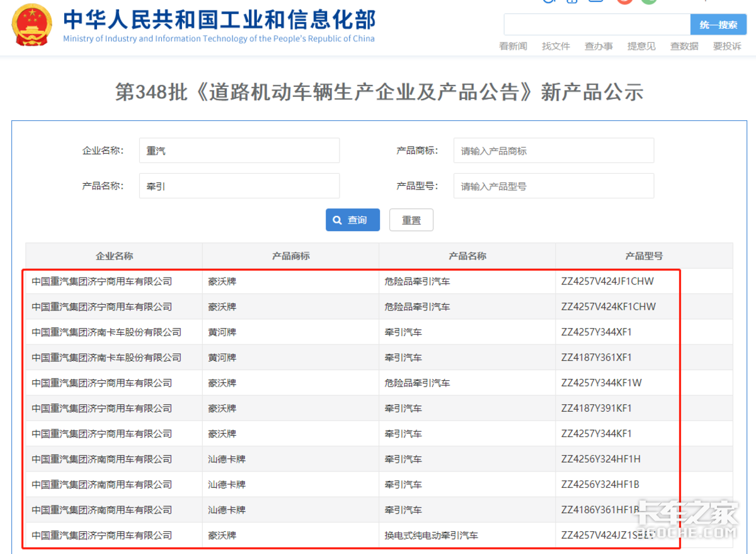Click the 企业名称 column header
The height and width of the screenshot is (554, 756).
tap(114, 256)
